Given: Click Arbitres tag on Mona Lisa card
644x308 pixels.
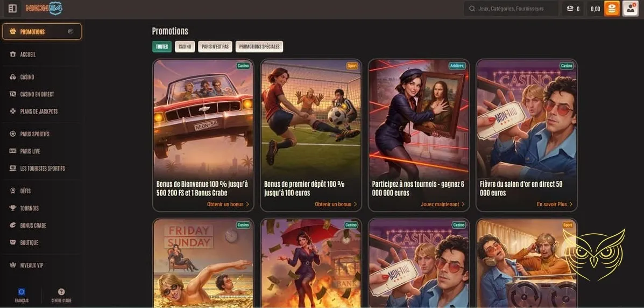Looking at the screenshot, I should 457,66.
